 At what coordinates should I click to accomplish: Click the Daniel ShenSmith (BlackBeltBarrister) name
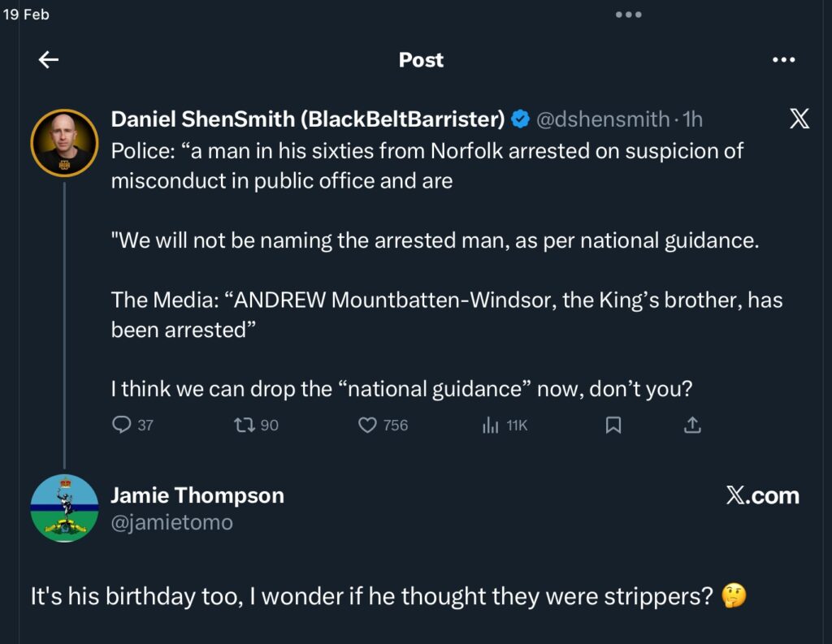pos(308,119)
